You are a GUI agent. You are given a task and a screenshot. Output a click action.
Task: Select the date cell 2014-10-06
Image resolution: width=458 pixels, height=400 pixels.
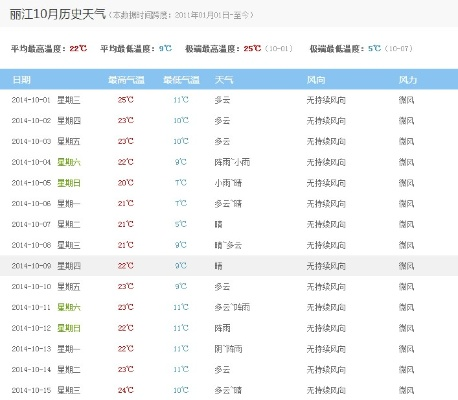[31, 204]
